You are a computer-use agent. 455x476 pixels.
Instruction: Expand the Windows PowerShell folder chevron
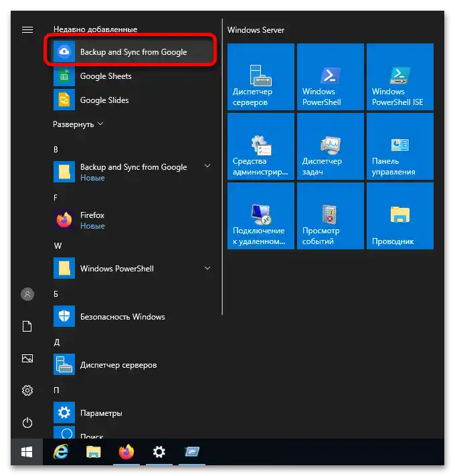pyautogui.click(x=207, y=268)
